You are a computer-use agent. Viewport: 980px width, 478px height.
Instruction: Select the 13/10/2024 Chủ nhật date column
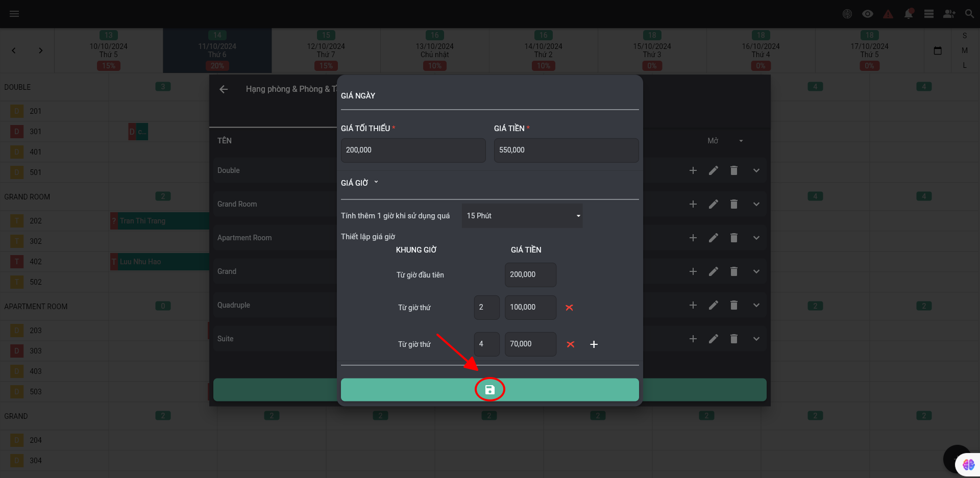click(x=435, y=51)
